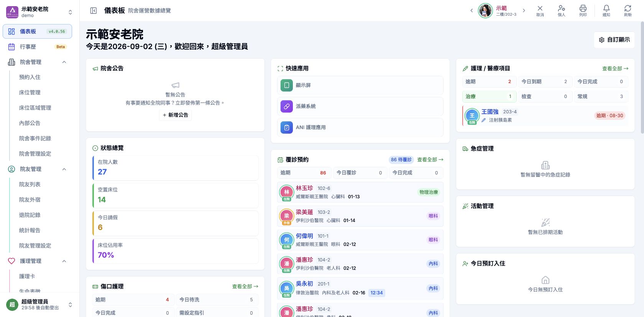This screenshot has height=317, width=644.
Task: Open the 通知 notifications bell
Action: click(x=606, y=11)
